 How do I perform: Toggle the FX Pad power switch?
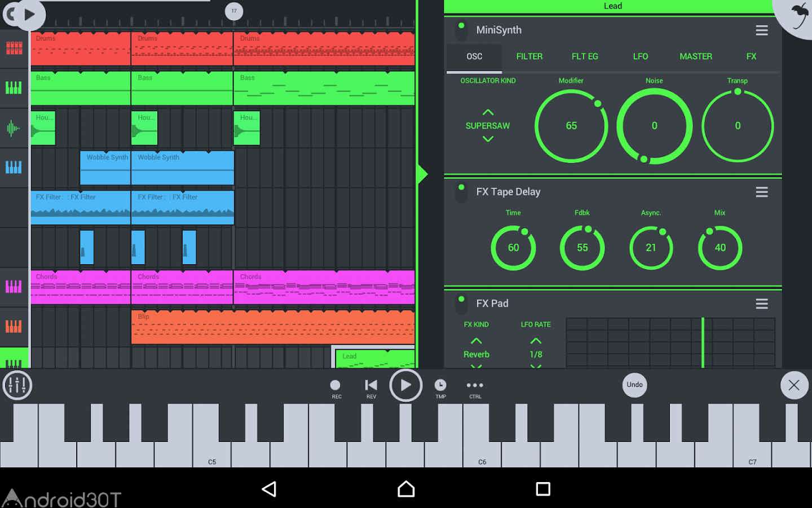click(461, 304)
